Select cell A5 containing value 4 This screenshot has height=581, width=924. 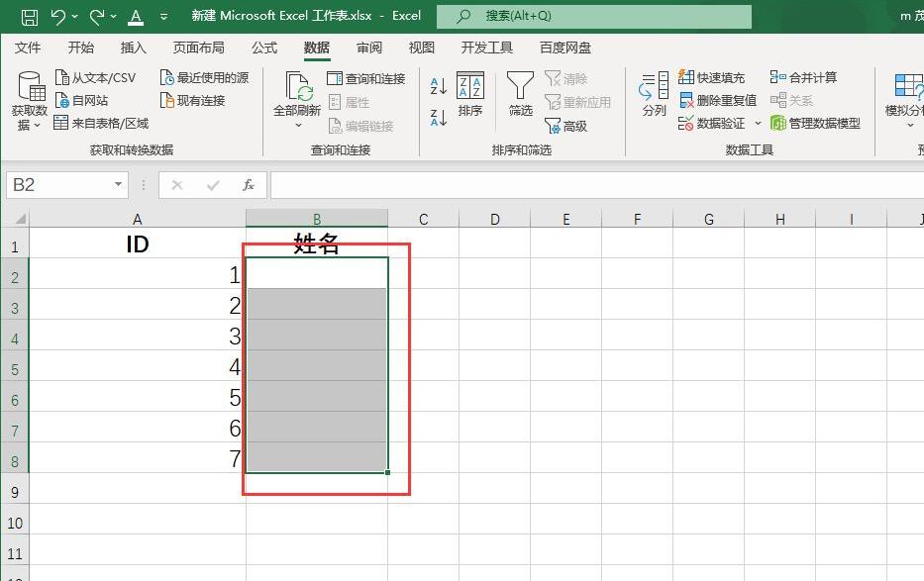click(139, 367)
